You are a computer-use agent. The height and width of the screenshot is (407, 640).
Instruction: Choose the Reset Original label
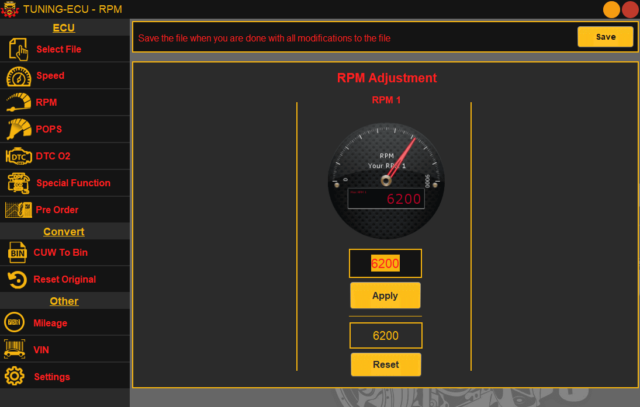point(64,280)
